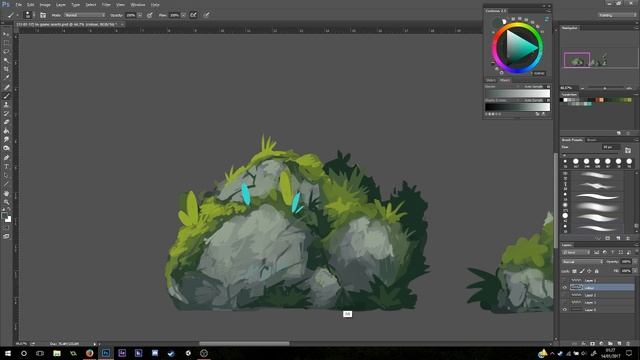Toggle lock transparent pixels

[x=574, y=271]
